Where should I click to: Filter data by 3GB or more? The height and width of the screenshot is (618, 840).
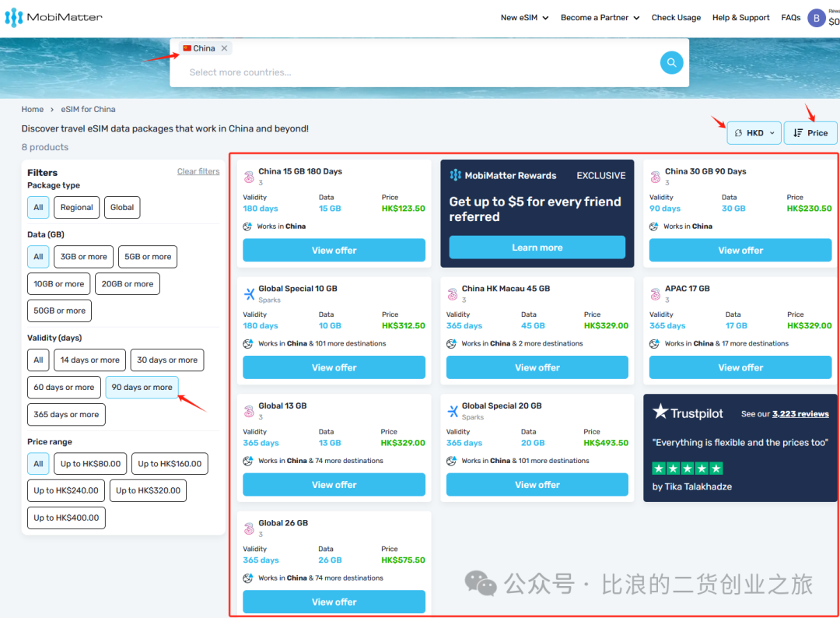pyautogui.click(x=83, y=257)
